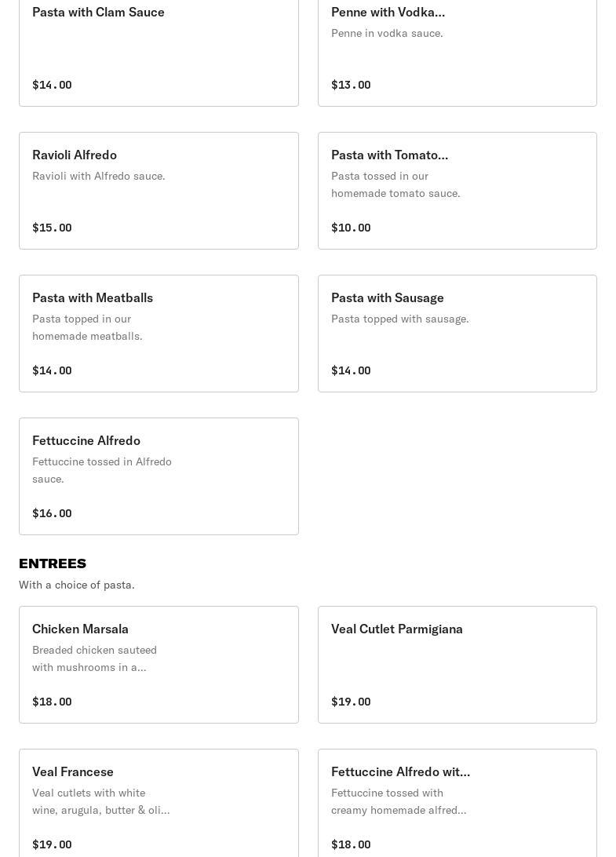Choose Pasta with Meatballs item
616x857 pixels.
point(159,334)
